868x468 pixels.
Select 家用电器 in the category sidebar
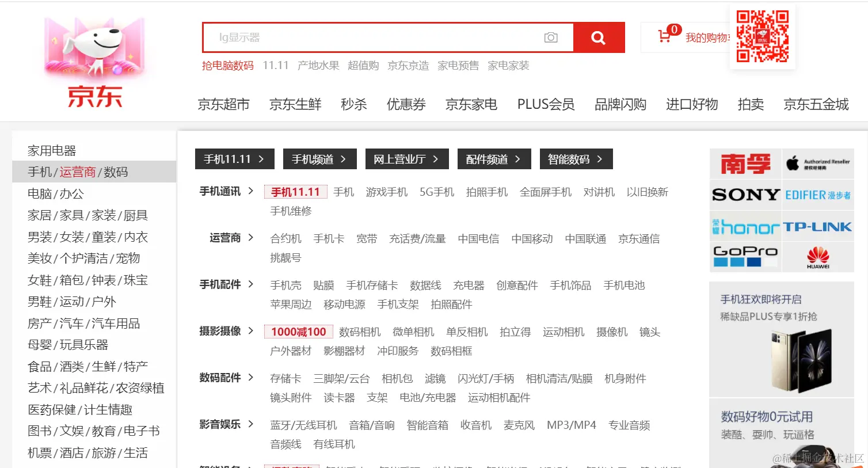point(52,151)
